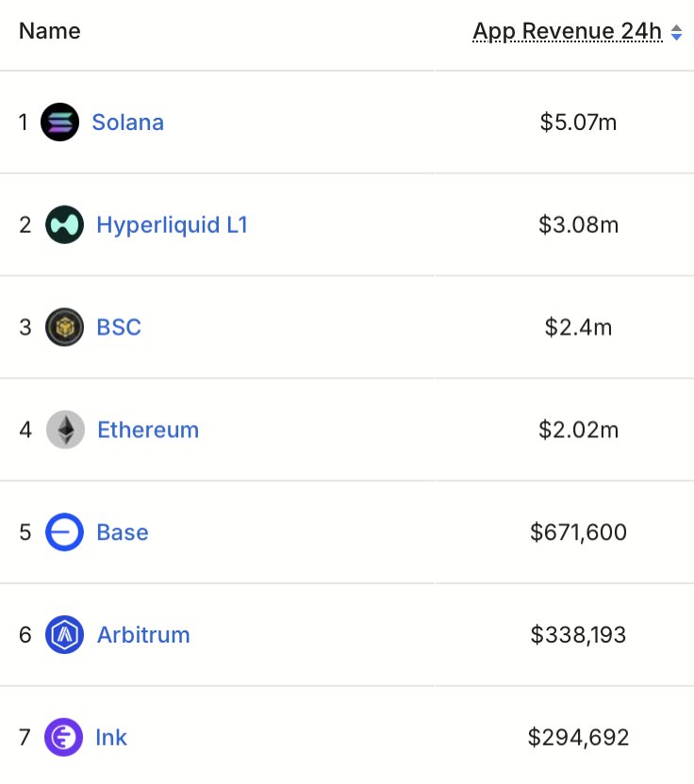This screenshot has width=694, height=784.
Task: Select Solana's $5.07m revenue cell
Action: (578, 122)
